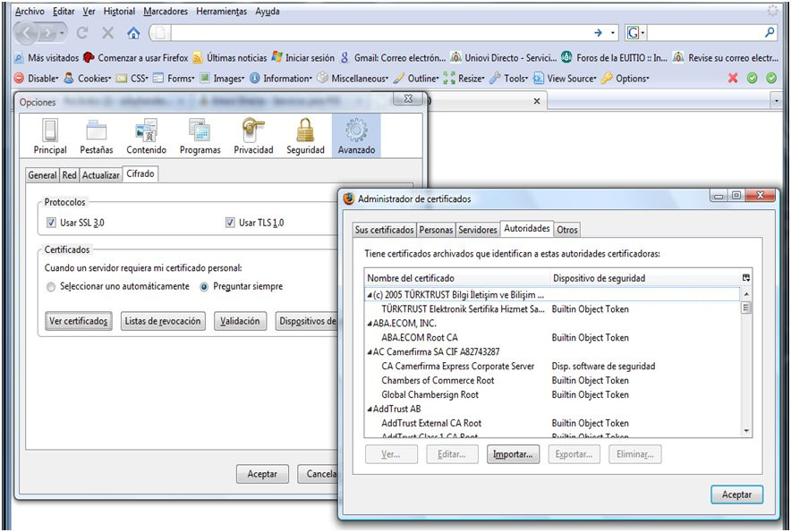791x532 pixels.
Task: Switch to the Servidores certificates tab
Action: [477, 230]
